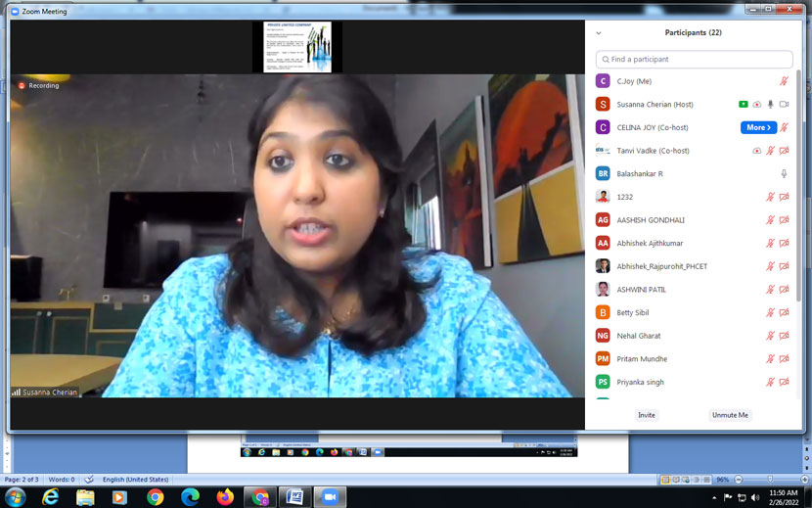Viewport: 812px width, 508px height.
Task: Select the Nehal Gharat participant name
Action: coord(639,336)
